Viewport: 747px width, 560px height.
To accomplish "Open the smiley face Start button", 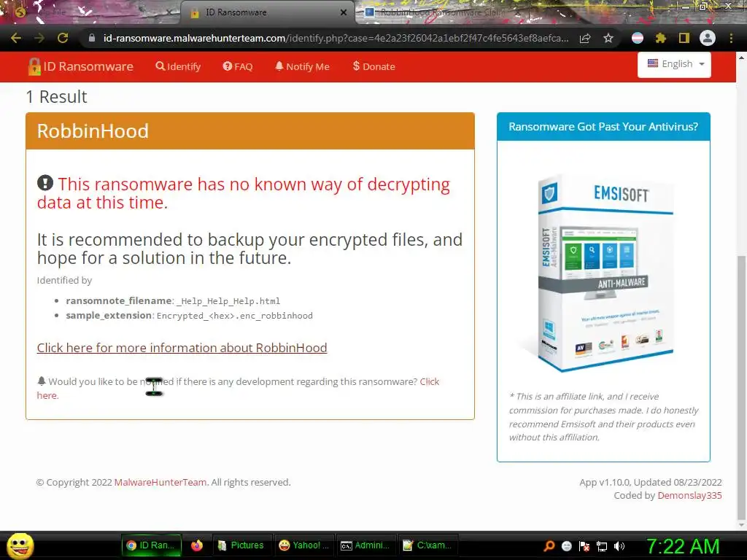I will tap(20, 545).
